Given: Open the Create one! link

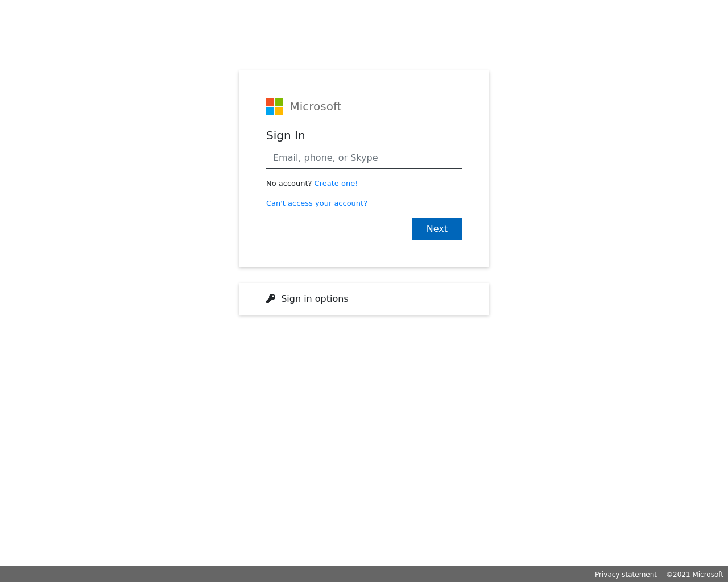Looking at the screenshot, I should pos(336,184).
